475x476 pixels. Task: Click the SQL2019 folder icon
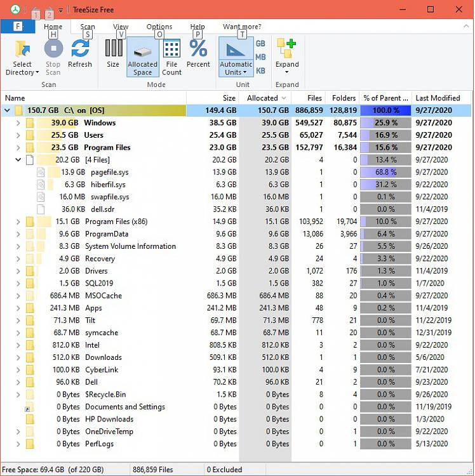tap(30, 283)
